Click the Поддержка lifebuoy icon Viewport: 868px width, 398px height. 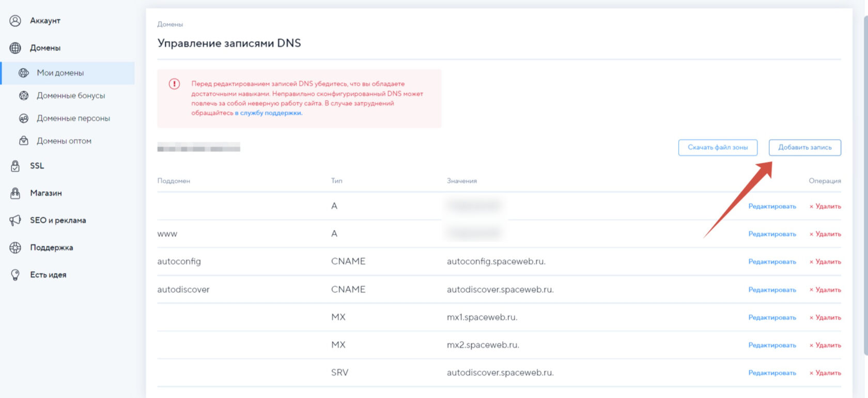click(x=16, y=248)
